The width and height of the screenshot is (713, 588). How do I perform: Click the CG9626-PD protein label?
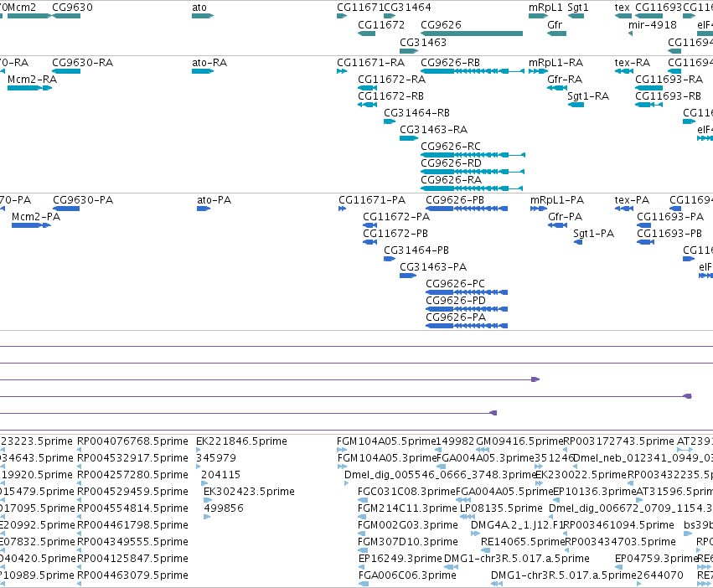(x=456, y=301)
